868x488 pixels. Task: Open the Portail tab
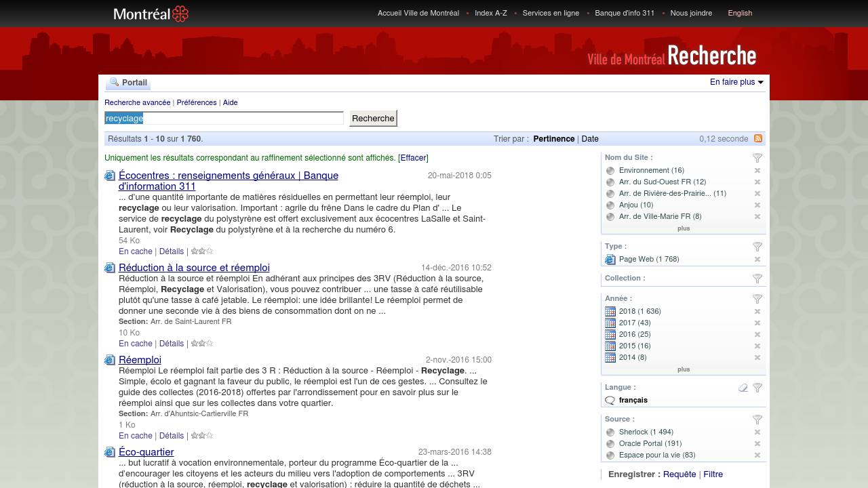(x=128, y=83)
